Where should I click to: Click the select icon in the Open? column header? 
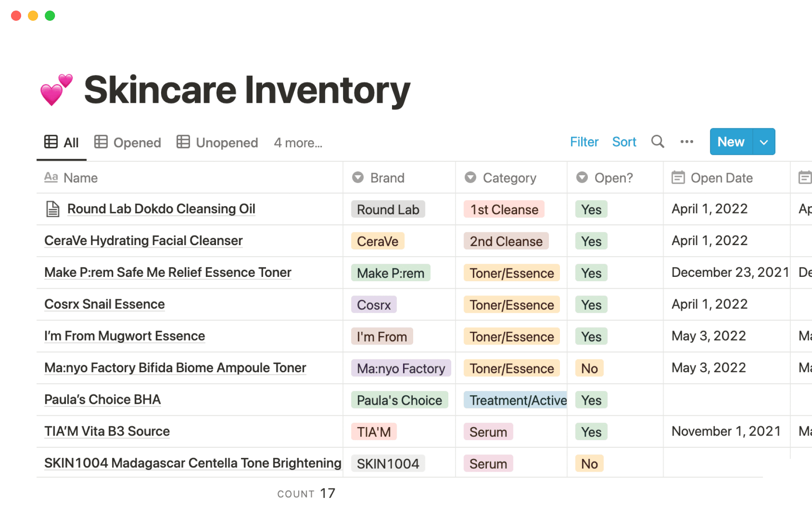tap(582, 178)
